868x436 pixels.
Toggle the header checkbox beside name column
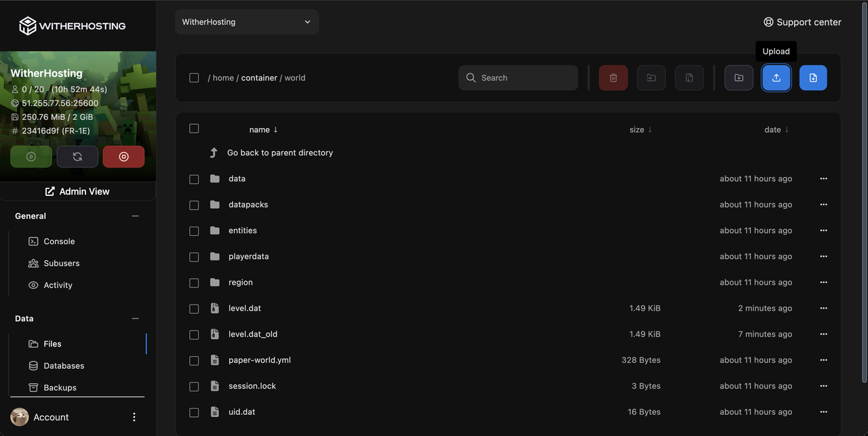click(x=194, y=129)
